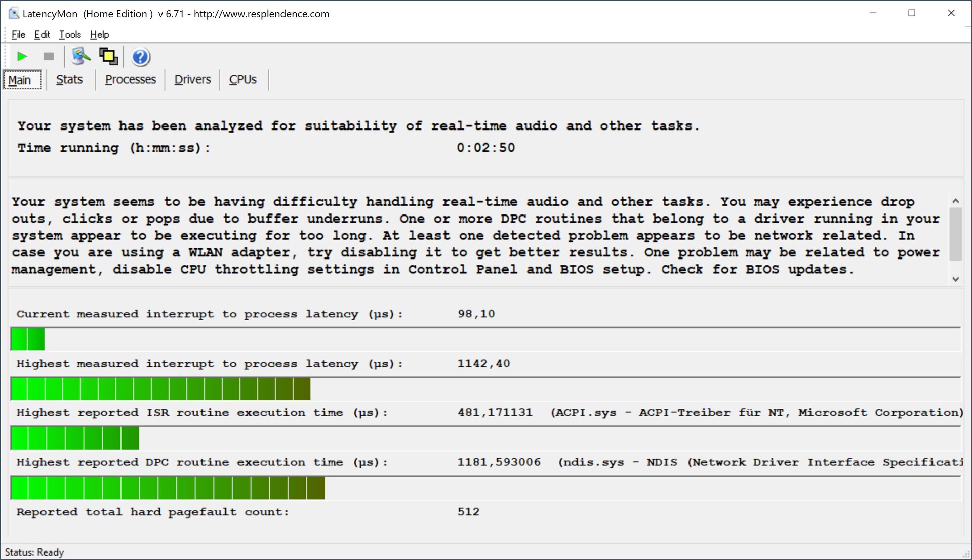This screenshot has height=560, width=972.
Task: Open the Help menu
Action: (99, 34)
